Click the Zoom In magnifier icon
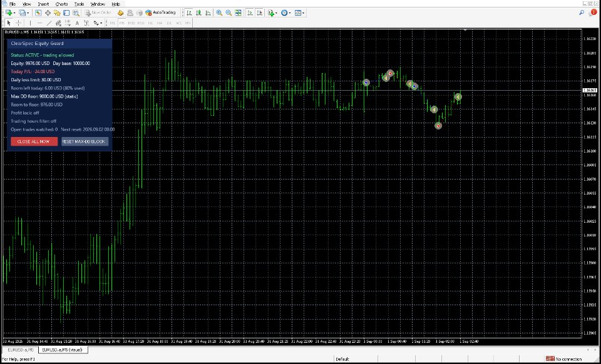The width and height of the screenshot is (601, 364). pos(219,13)
